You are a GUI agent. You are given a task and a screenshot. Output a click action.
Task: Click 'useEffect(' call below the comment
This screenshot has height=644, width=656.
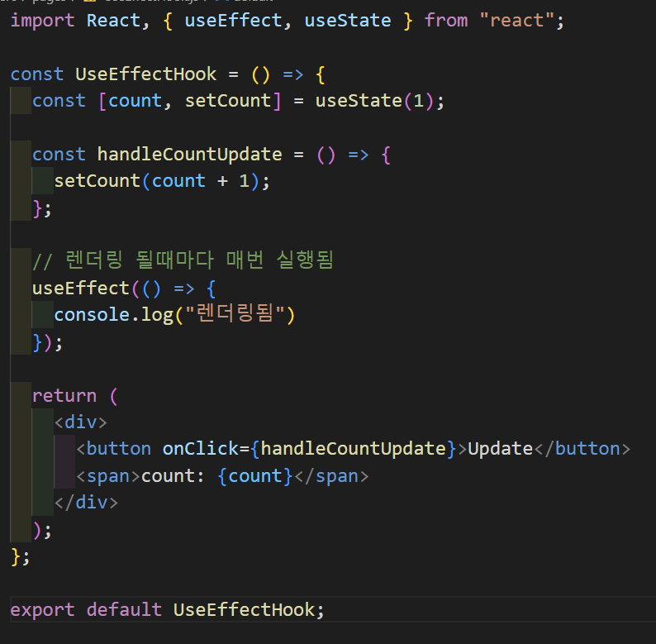85,289
